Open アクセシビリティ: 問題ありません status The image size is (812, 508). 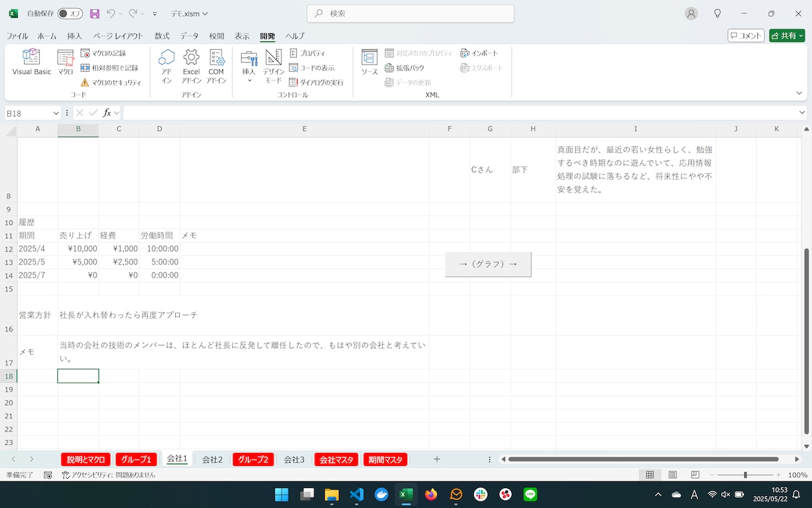[x=108, y=475]
